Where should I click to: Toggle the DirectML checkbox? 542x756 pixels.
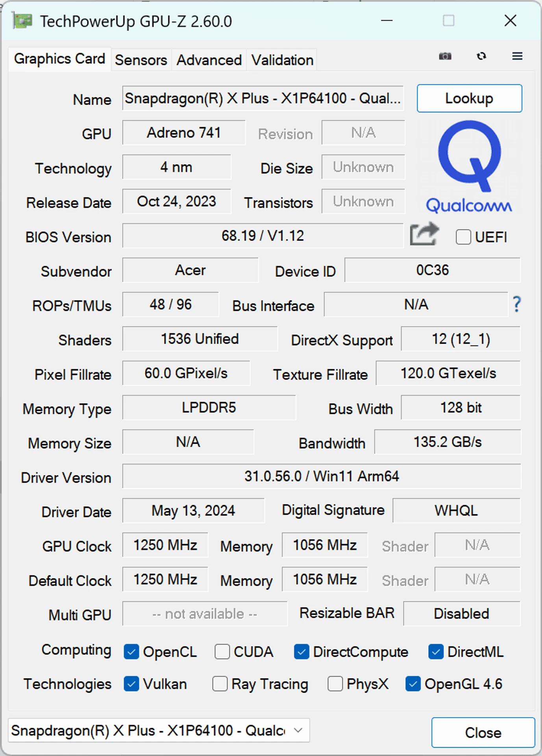[436, 652]
